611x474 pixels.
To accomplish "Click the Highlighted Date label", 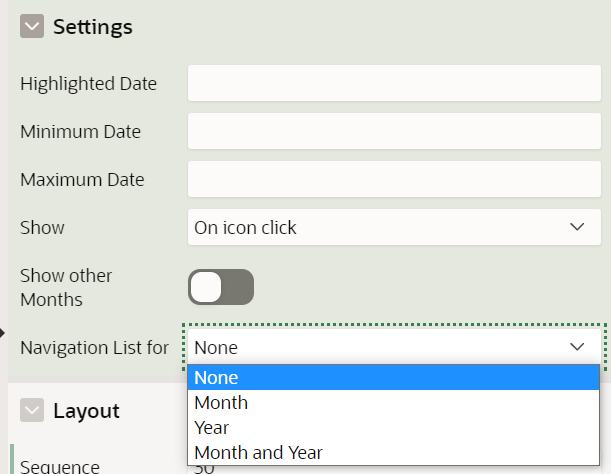I will [x=88, y=84].
